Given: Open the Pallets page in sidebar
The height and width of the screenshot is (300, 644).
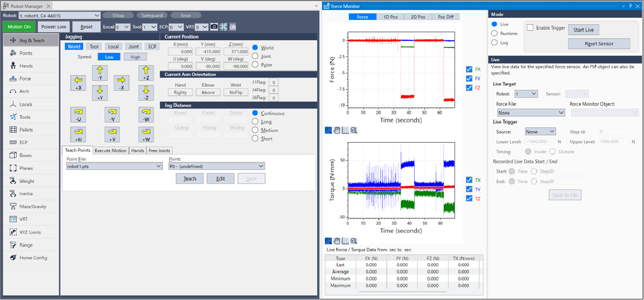Looking at the screenshot, I should (26, 130).
